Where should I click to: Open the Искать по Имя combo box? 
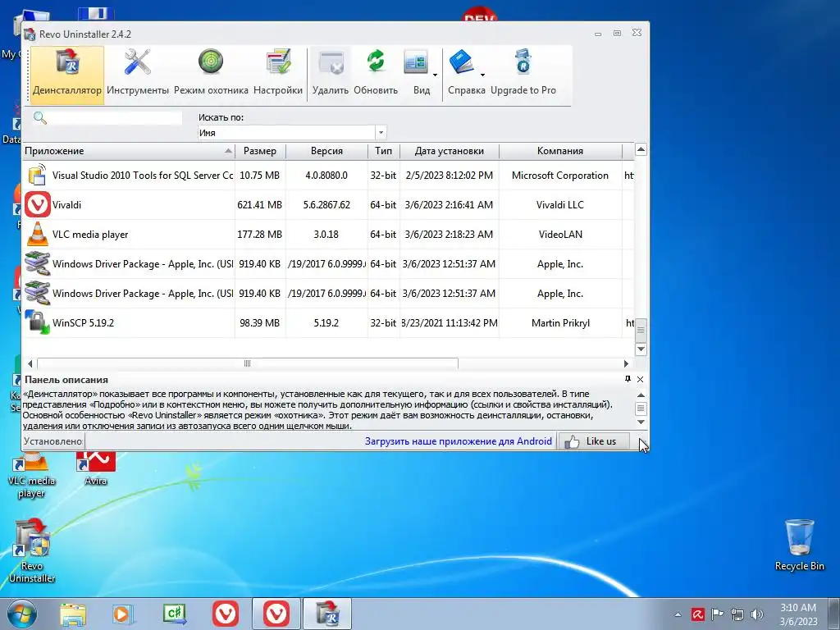pyautogui.click(x=292, y=132)
